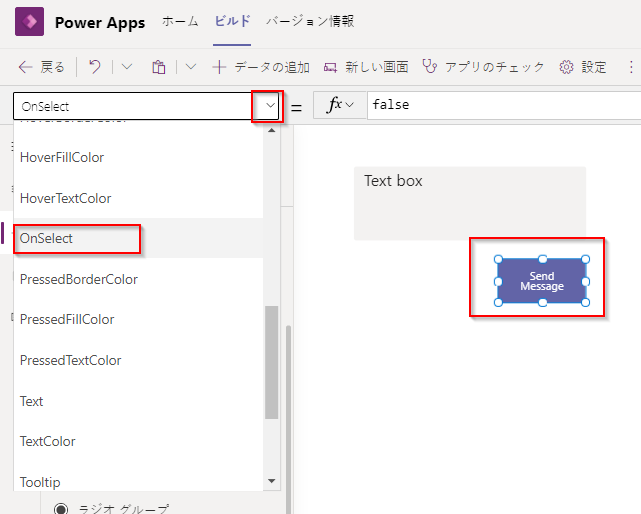Open the more options ellipsis menu

[631, 67]
